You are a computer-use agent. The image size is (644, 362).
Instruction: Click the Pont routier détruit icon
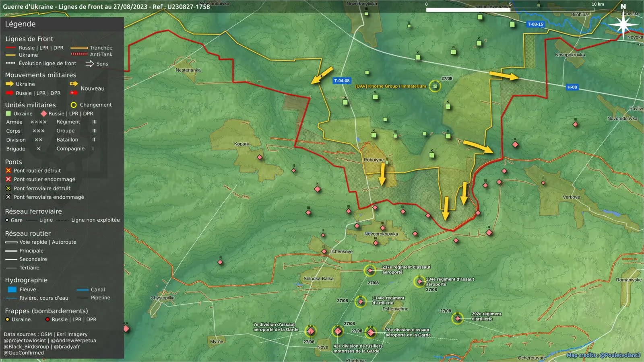[x=8, y=171]
